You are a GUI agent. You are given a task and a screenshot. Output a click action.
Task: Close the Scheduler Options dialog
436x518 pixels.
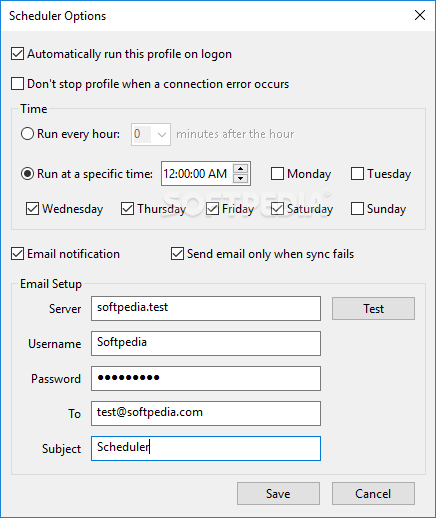point(420,15)
